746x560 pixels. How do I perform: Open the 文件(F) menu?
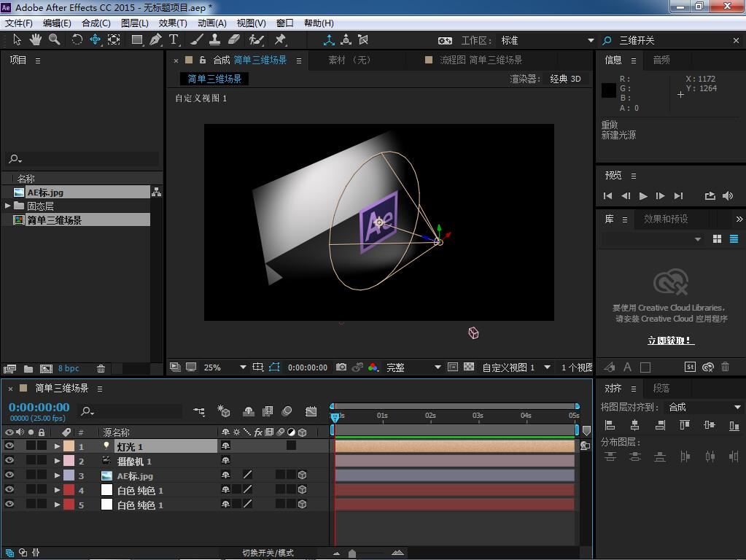(18, 23)
